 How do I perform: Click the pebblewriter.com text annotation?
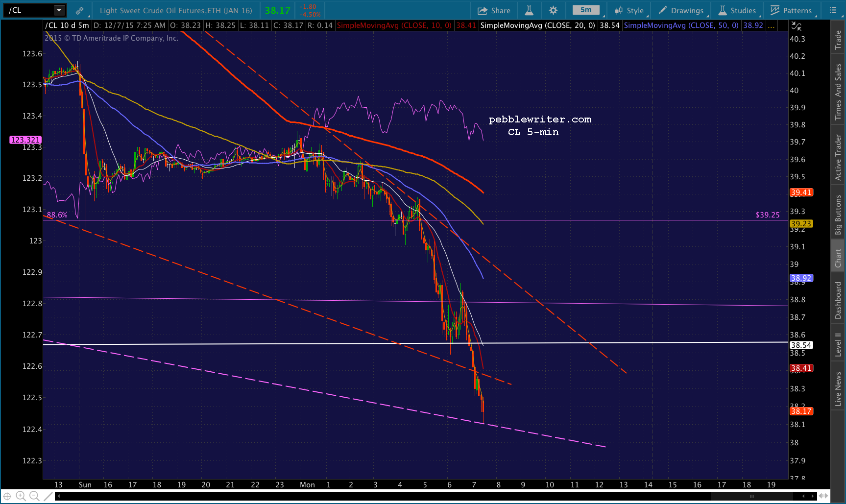coord(540,119)
